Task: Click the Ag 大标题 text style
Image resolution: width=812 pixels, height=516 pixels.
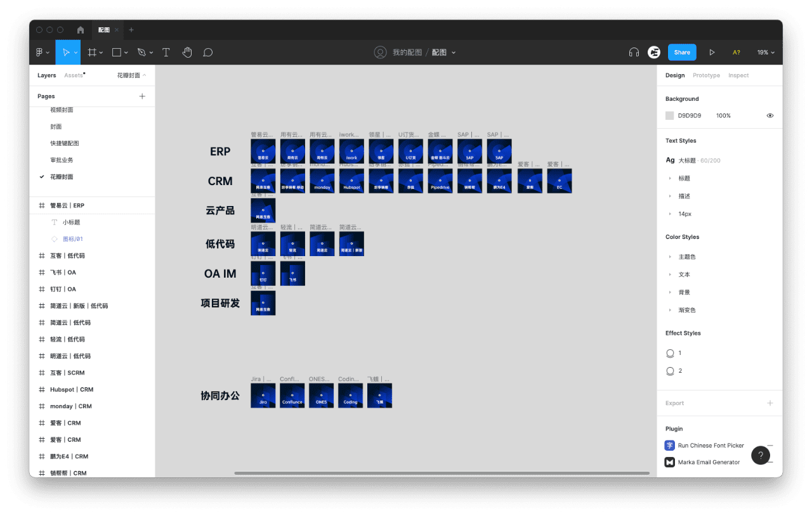Action: 693,160
